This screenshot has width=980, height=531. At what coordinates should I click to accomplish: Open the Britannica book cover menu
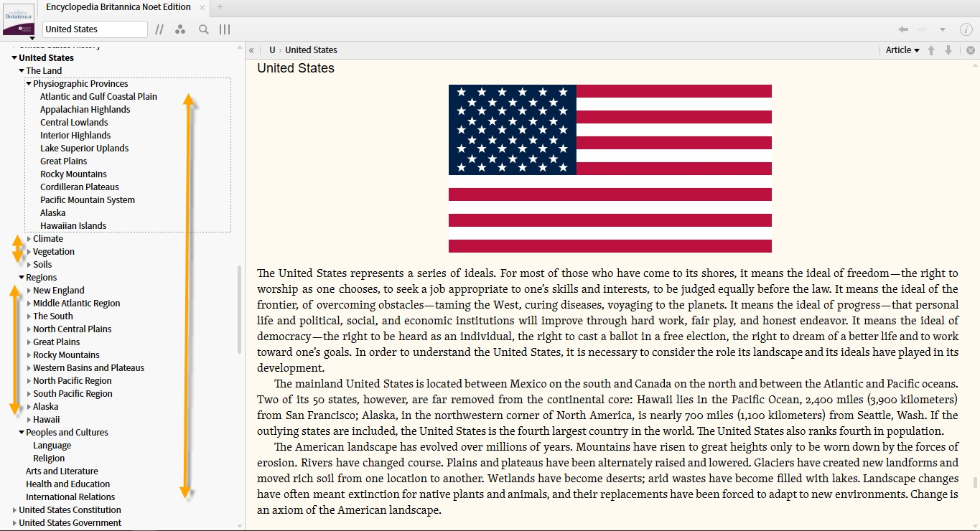click(x=19, y=20)
